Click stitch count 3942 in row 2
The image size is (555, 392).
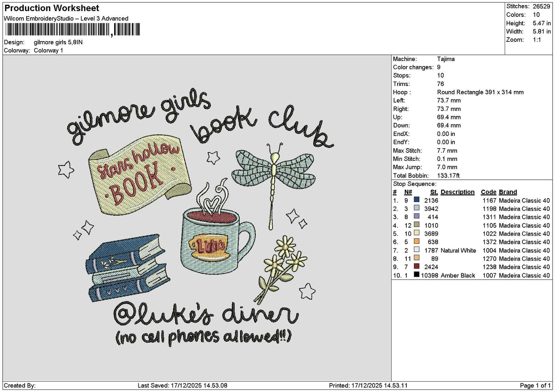[x=431, y=209]
